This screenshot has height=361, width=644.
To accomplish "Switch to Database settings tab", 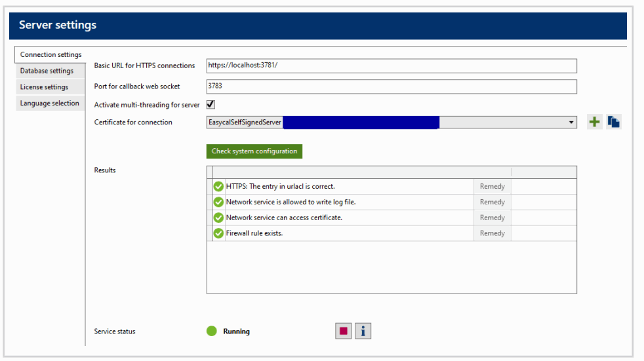I will (50, 71).
